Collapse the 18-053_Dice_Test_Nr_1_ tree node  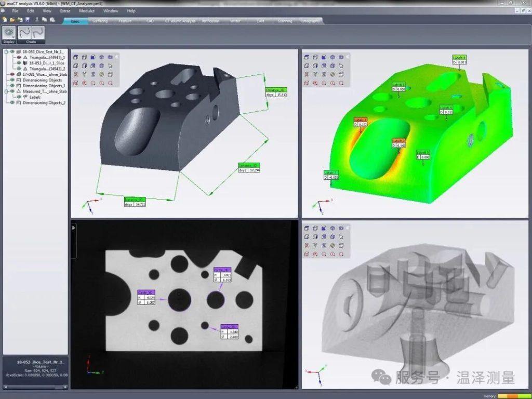click(x=6, y=52)
